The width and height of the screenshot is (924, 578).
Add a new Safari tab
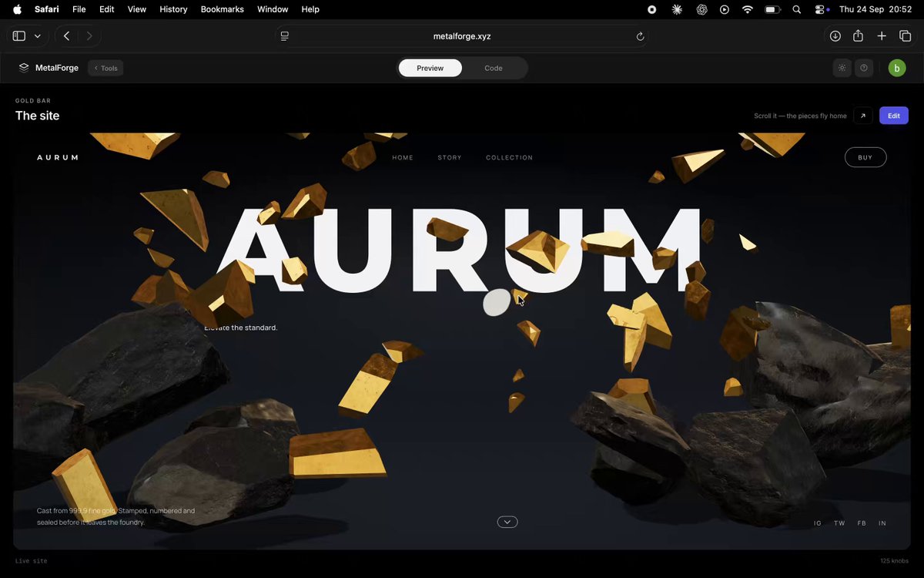882,36
